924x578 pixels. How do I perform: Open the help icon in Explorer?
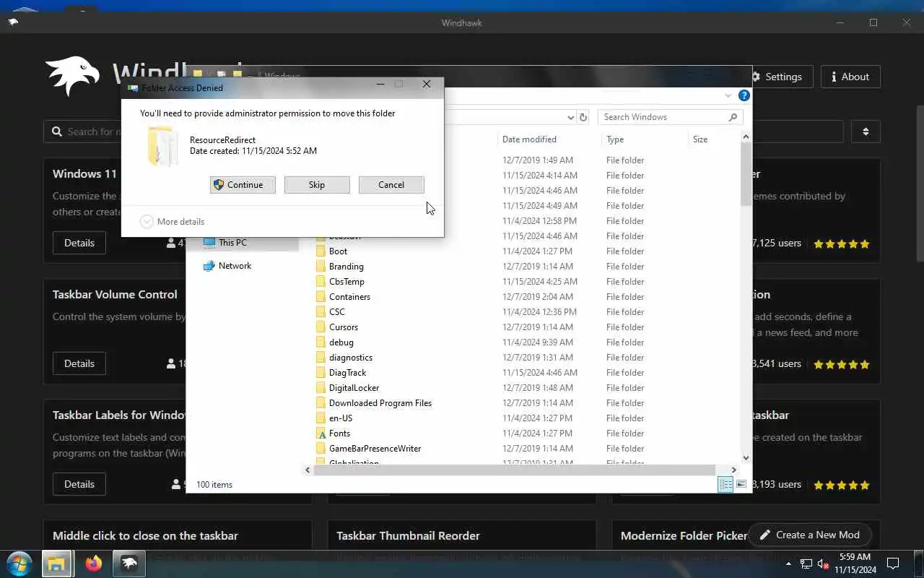click(744, 95)
